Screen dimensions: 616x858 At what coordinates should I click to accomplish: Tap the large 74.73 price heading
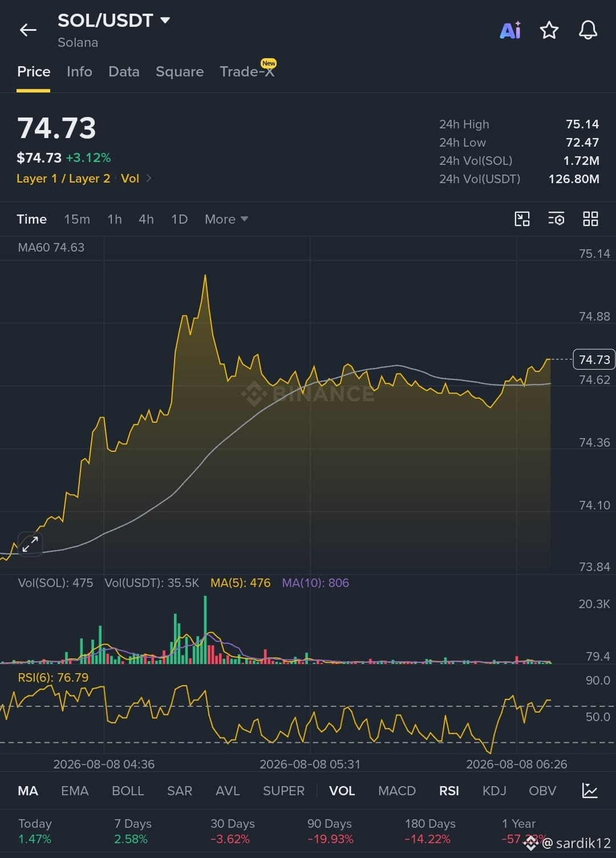pyautogui.click(x=56, y=128)
